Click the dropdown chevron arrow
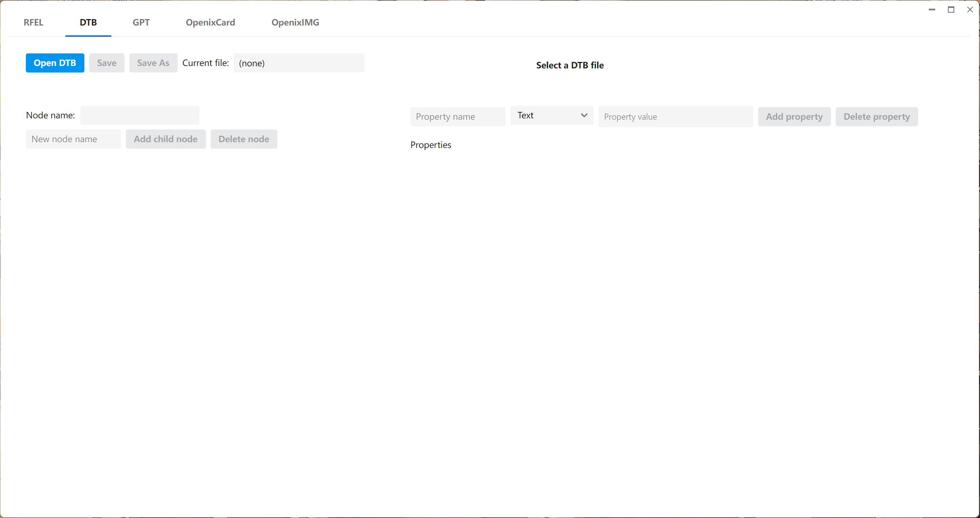Viewport: 980px width, 518px height. (x=584, y=115)
